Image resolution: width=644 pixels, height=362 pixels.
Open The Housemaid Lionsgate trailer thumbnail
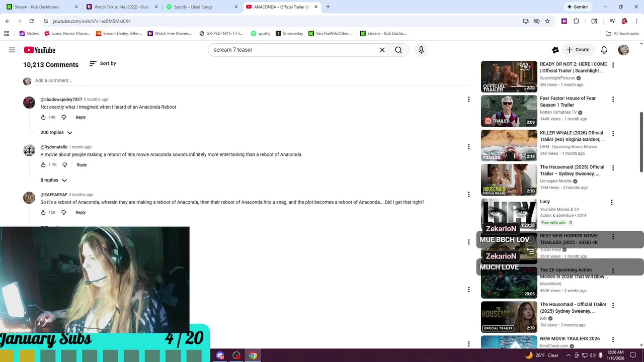509,179
